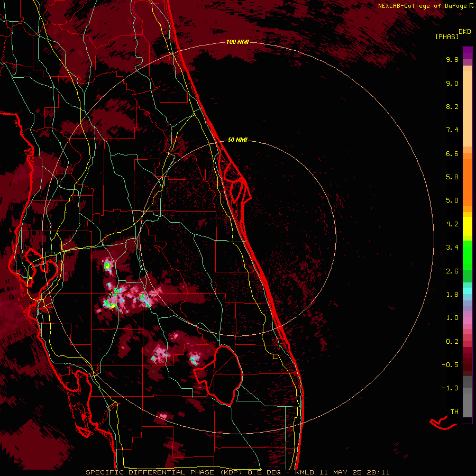Select the 1.0 value on the color scale
Screen dimensions: 476x476
[x=452, y=318]
